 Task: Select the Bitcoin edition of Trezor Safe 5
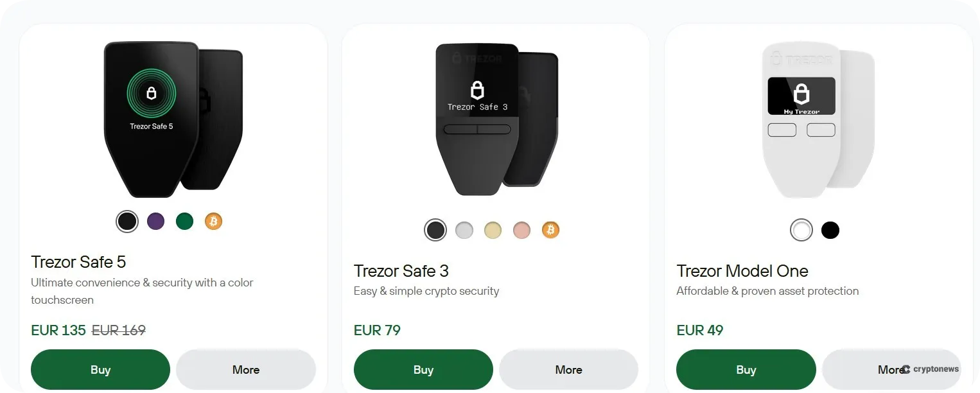point(213,221)
